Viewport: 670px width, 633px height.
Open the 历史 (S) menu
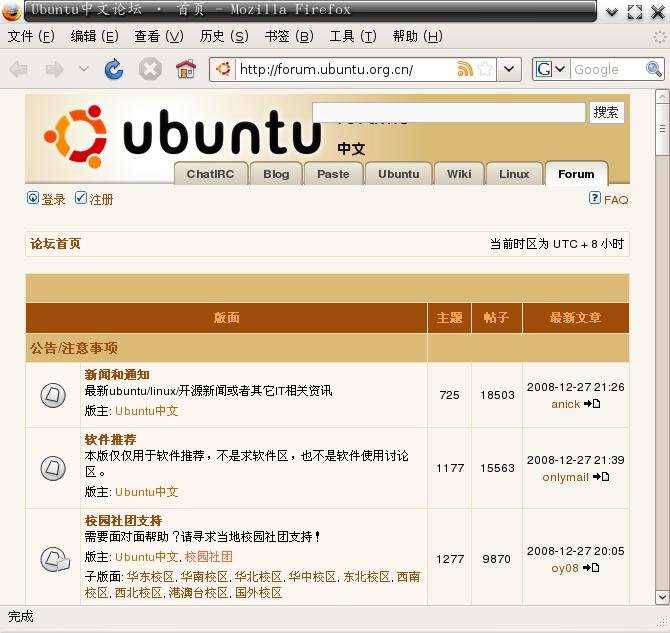[224, 36]
